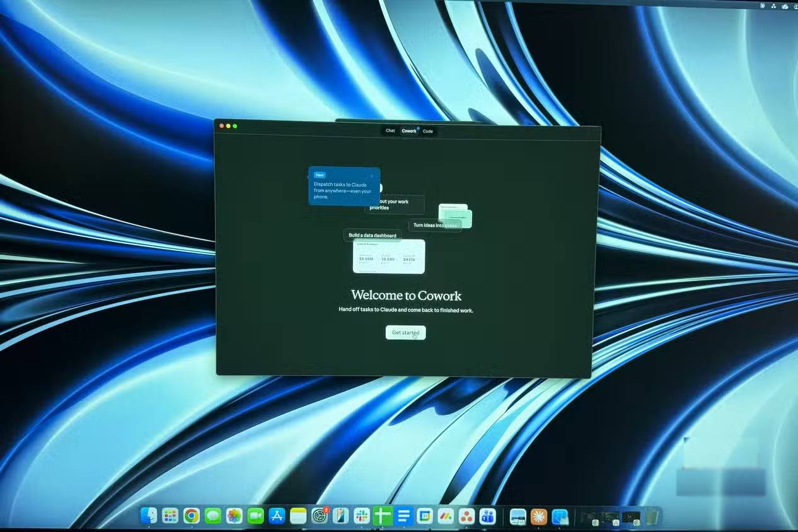Viewport: 798px width, 532px height.
Task: Open Launchpad in the Dock
Action: point(170,516)
